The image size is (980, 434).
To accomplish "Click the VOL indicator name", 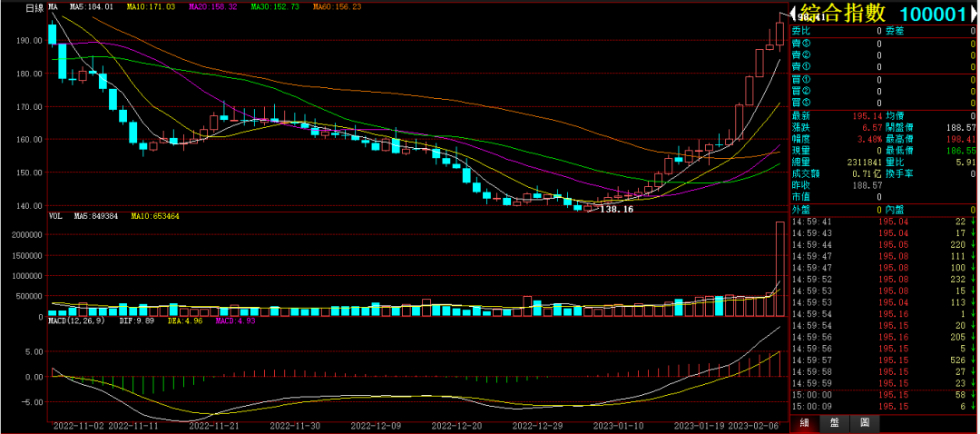I will 54,216.
